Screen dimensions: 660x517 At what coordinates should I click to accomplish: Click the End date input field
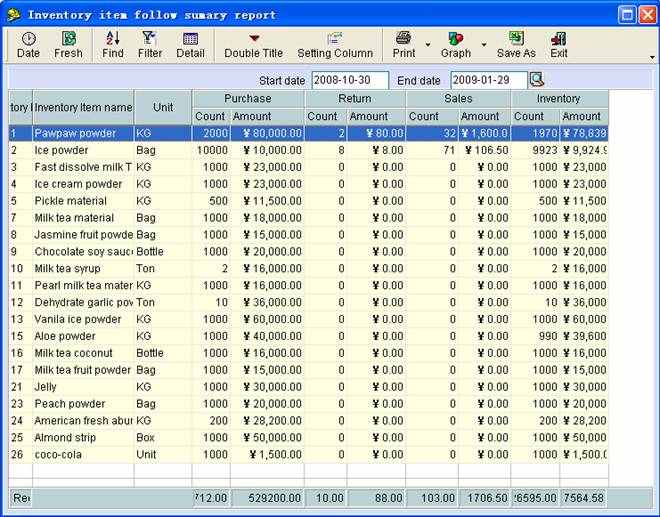489,80
